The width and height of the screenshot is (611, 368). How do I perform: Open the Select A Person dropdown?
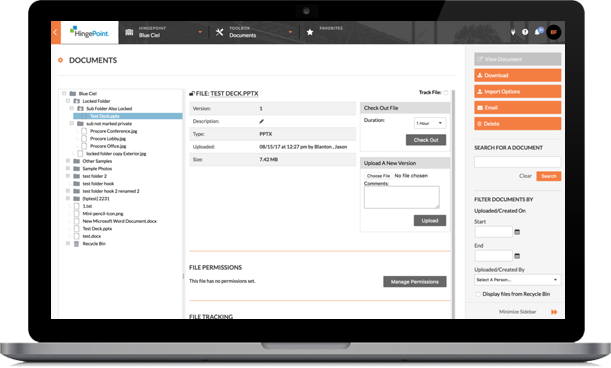coord(517,280)
